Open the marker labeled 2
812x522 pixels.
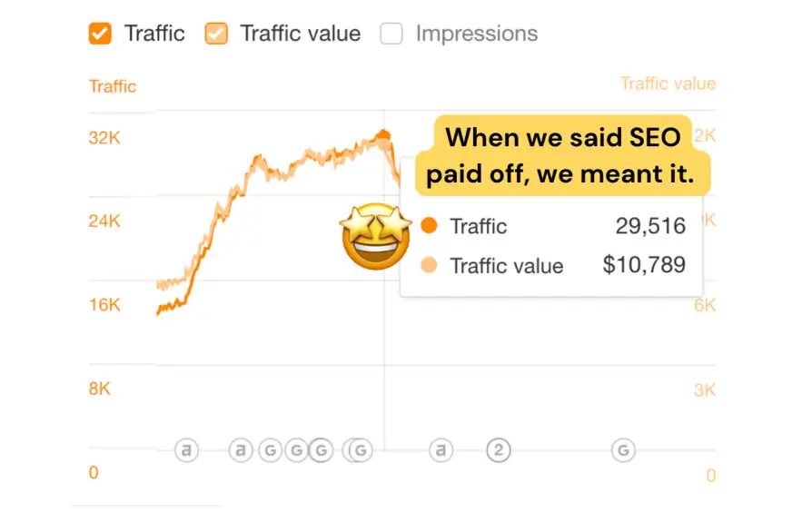[x=498, y=449]
